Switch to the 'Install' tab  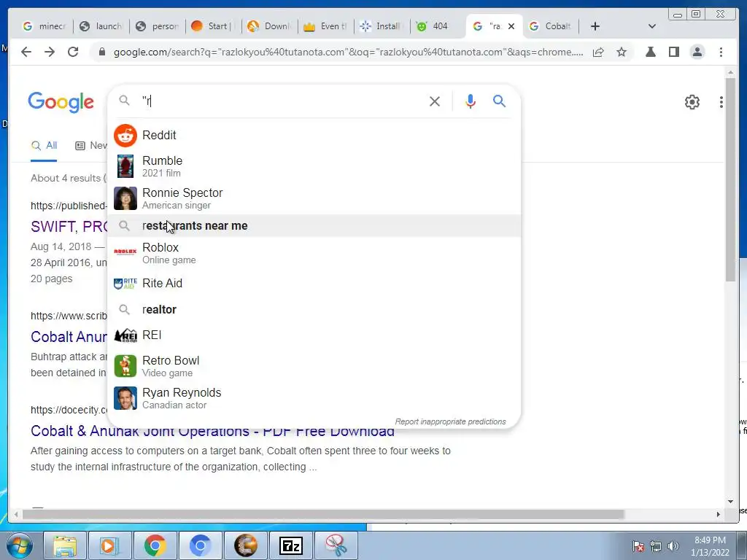[382, 26]
